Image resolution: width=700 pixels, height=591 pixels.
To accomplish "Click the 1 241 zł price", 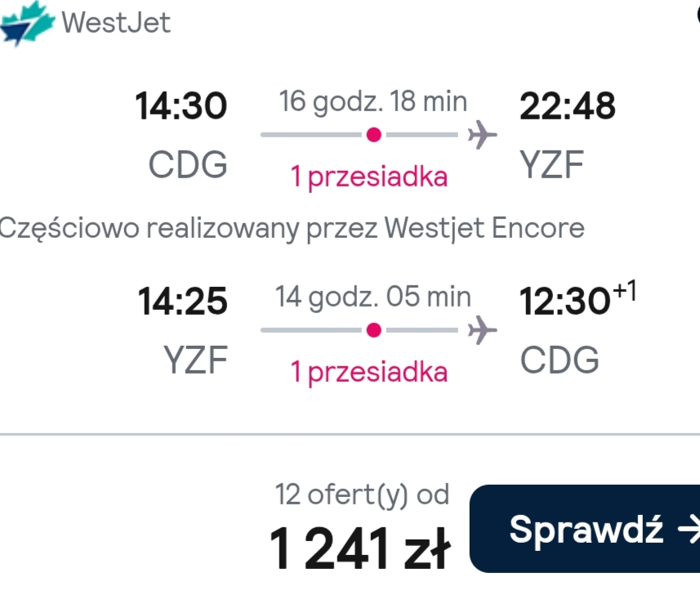I will click(360, 548).
